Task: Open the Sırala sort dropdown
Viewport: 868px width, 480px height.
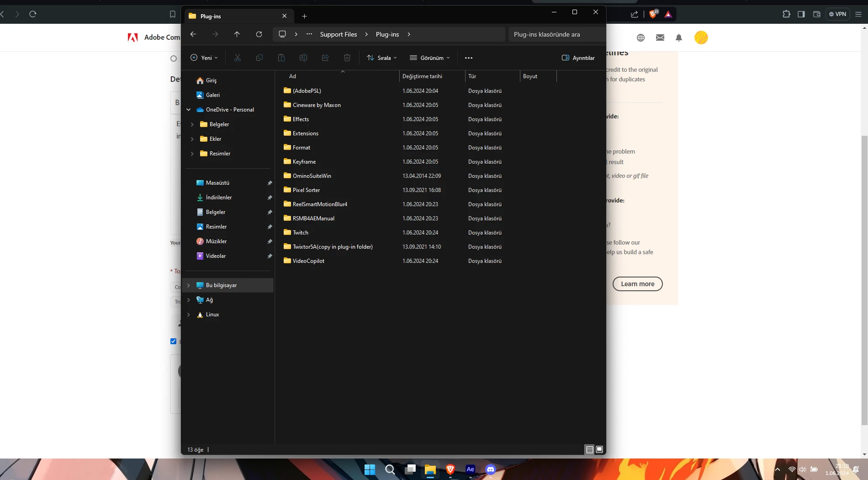Action: tap(382, 58)
